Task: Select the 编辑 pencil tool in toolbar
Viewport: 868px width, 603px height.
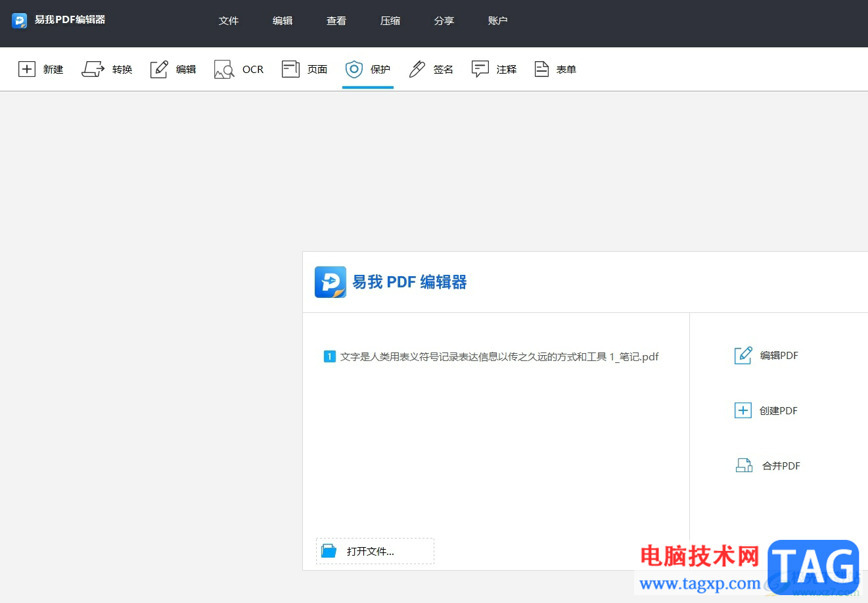Action: click(x=159, y=69)
